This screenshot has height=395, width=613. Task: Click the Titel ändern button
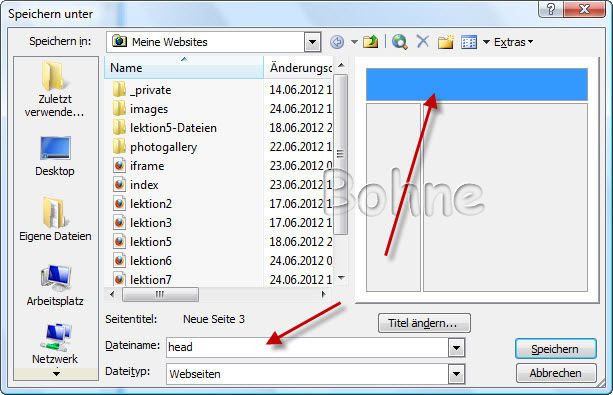(424, 323)
